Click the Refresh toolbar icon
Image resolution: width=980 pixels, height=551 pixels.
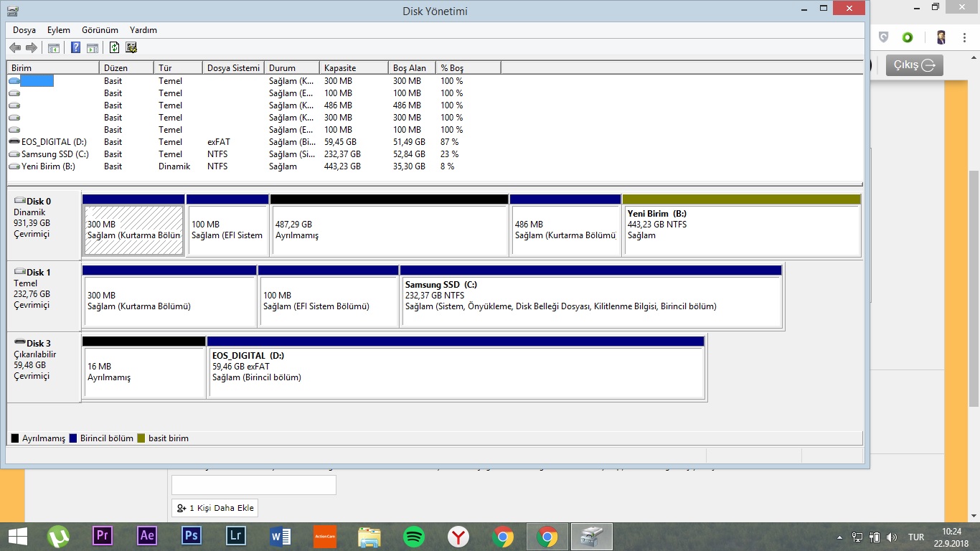point(114,48)
